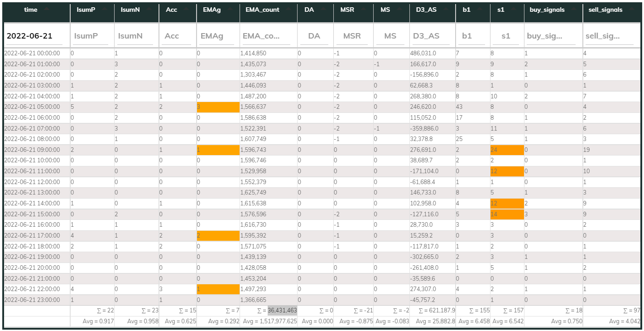This screenshot has width=644, height=331.
Task: Click the time filter showing 2022-06-21
Action: tap(36, 35)
